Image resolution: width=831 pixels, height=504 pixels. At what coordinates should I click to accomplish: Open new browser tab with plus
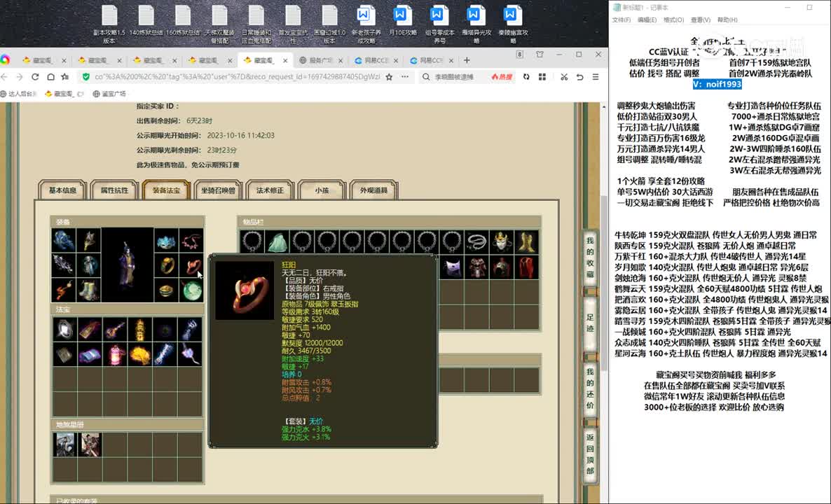[x=467, y=60]
